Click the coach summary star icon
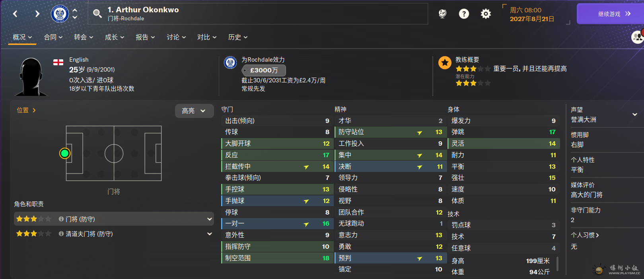The height and width of the screenshot is (279, 644). point(445,62)
